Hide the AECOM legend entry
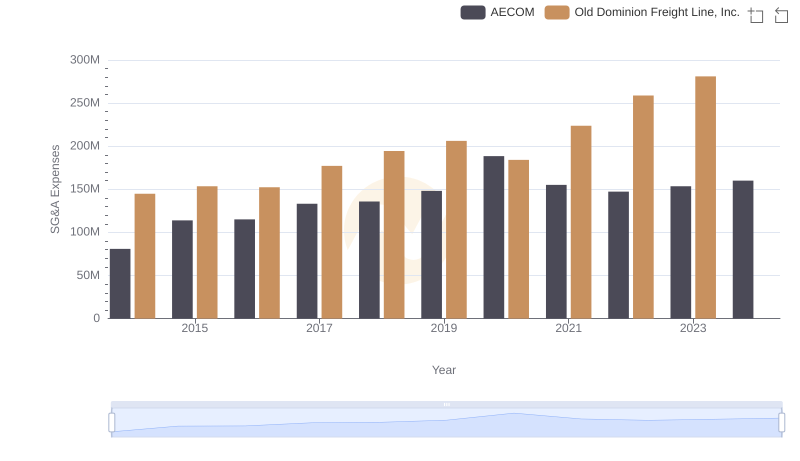This screenshot has height=461, width=800. coord(512,13)
